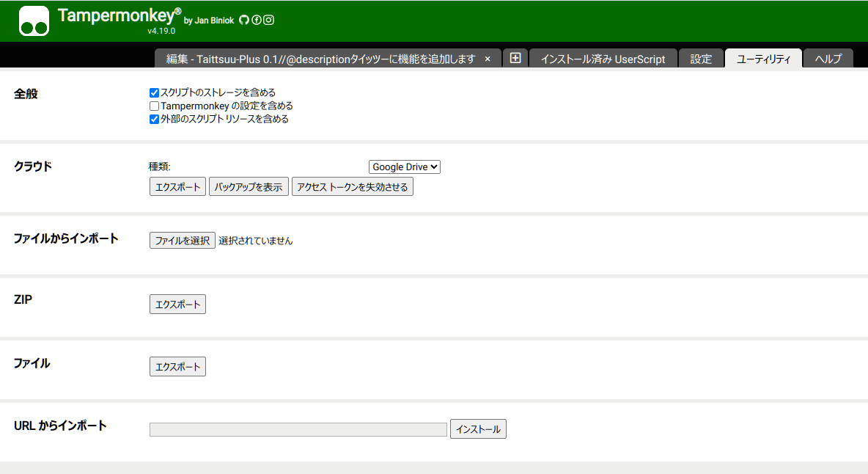Click アクセス トークンを失効させる button
Screen dimensions: 868x474
tap(352, 187)
